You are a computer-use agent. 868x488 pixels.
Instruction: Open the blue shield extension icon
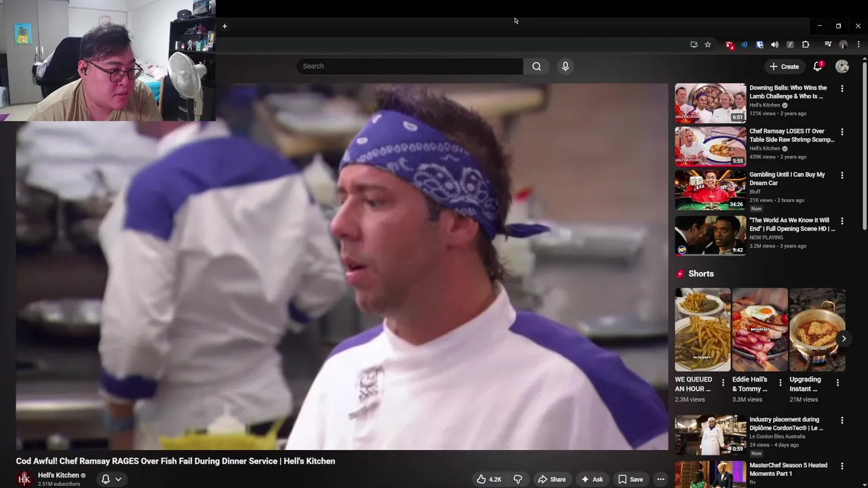pyautogui.click(x=759, y=45)
